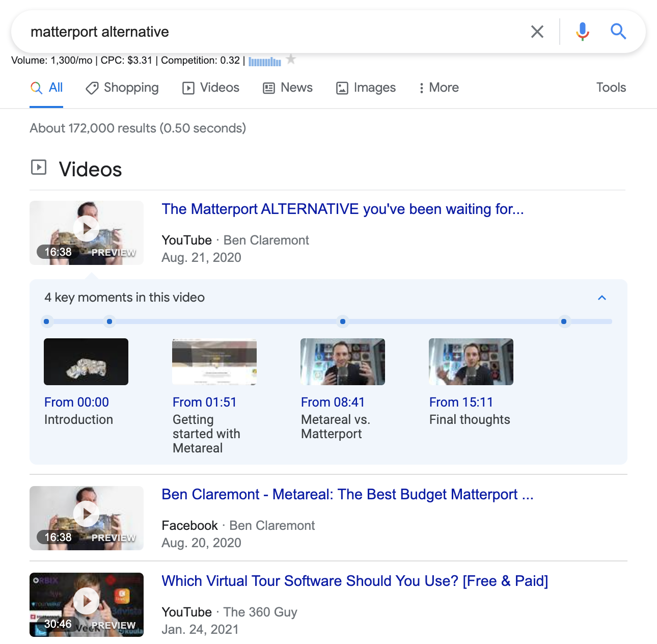Jump to 'Getting started with Metareal' at 01:51

pos(204,402)
